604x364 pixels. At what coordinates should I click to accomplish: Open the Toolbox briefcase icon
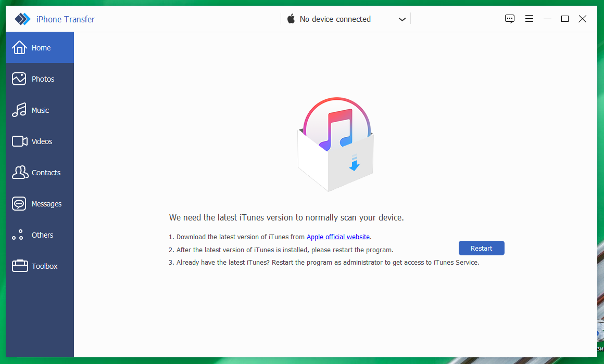[x=20, y=266]
